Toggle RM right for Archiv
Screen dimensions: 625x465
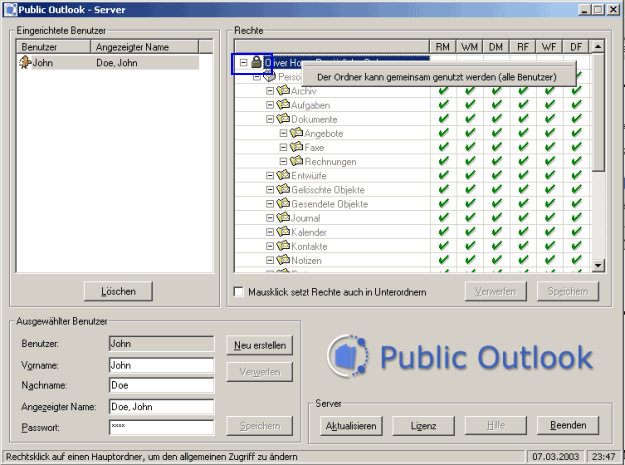coord(443,90)
